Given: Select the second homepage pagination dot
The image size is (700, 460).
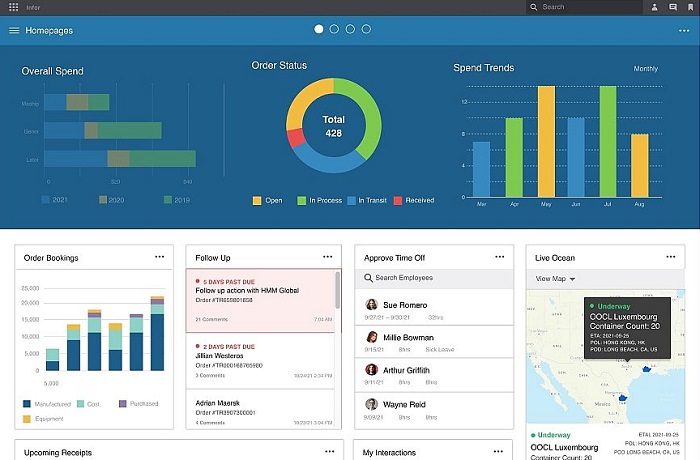Looking at the screenshot, I should (334, 29).
